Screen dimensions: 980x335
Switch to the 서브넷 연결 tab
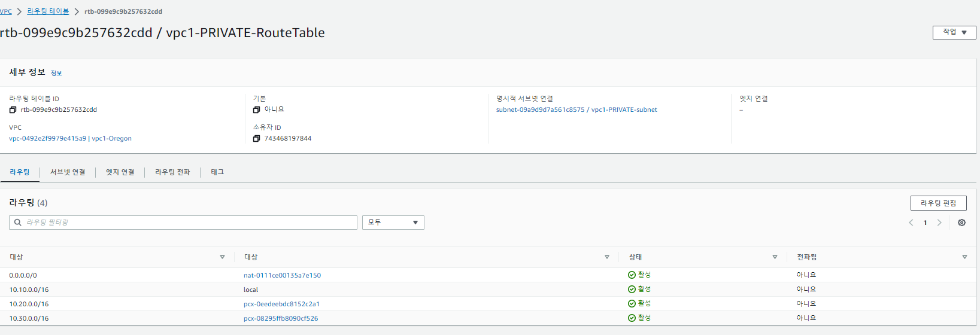[x=68, y=172]
